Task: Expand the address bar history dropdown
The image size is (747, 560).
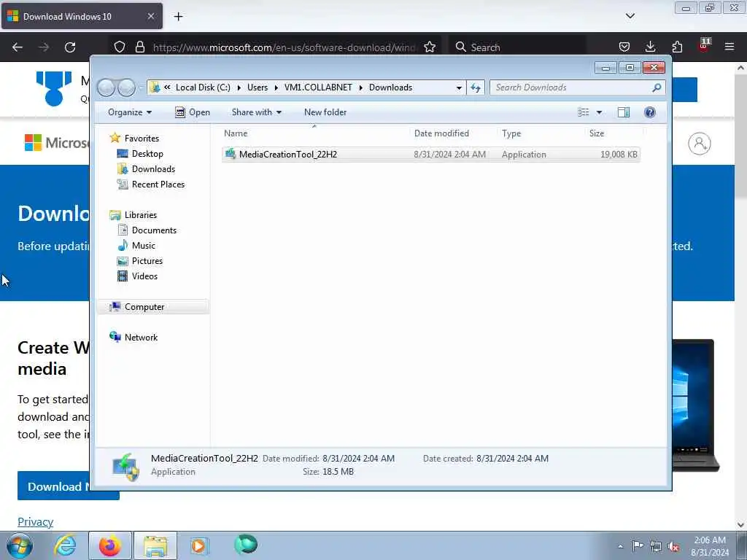Action: pos(459,87)
